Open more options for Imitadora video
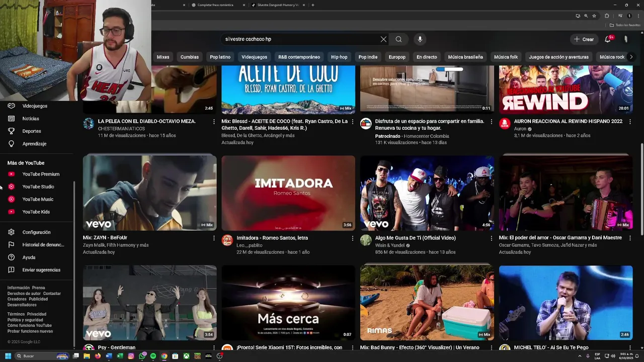Screen dimensions: 644x362 352,238
